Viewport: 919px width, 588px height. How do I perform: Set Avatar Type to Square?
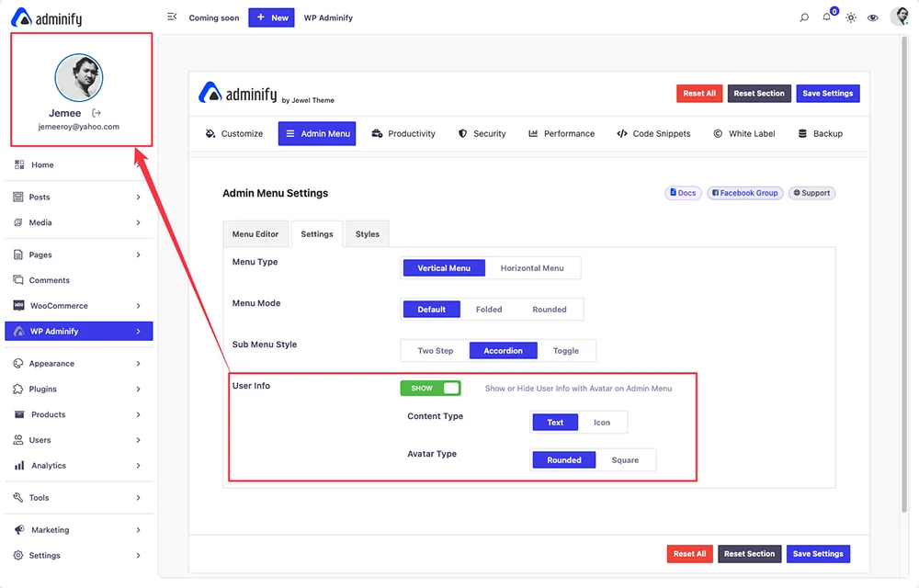click(x=625, y=460)
